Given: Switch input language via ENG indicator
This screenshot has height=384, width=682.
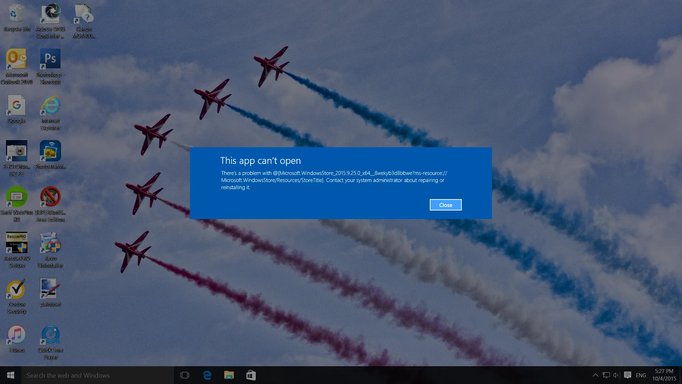Looking at the screenshot, I should pos(640,375).
